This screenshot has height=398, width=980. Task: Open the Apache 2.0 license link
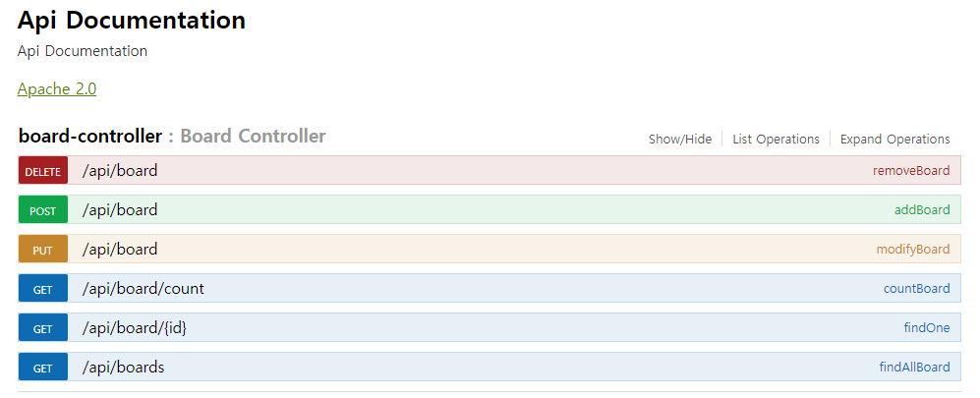[x=57, y=88]
